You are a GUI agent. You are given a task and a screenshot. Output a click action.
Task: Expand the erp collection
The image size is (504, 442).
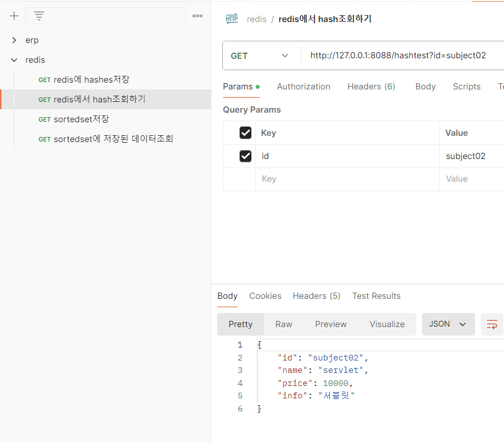point(14,40)
